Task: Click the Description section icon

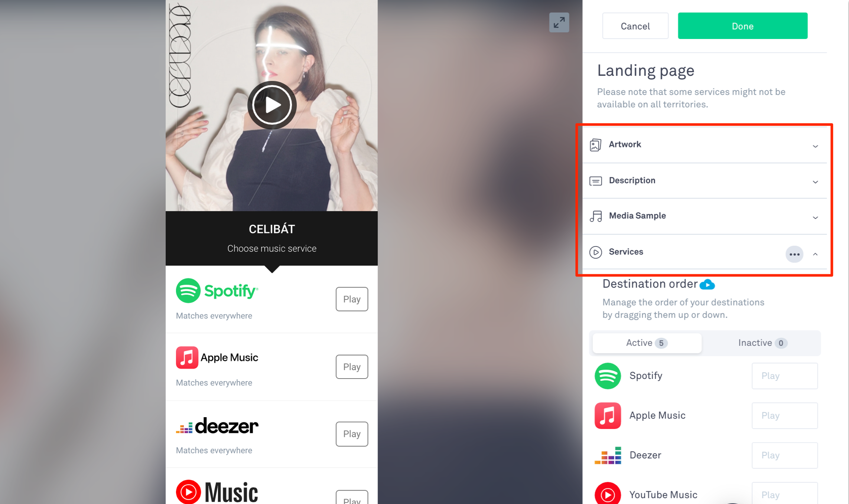Action: [x=596, y=181]
